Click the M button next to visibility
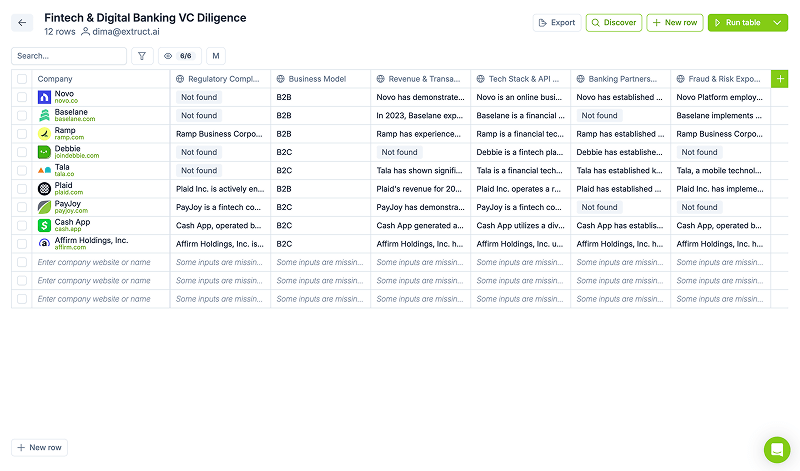Screen dimensions: 800x471 pos(216,56)
